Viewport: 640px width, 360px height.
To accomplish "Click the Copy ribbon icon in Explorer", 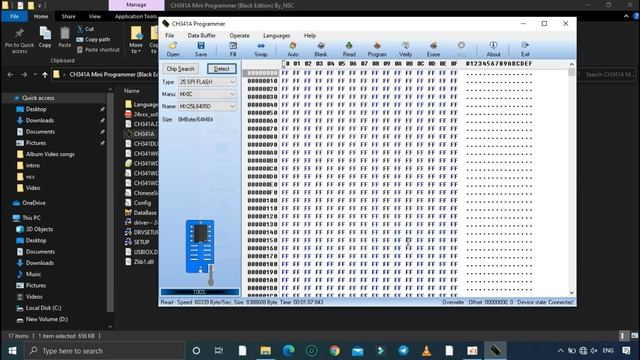I will [x=45, y=38].
